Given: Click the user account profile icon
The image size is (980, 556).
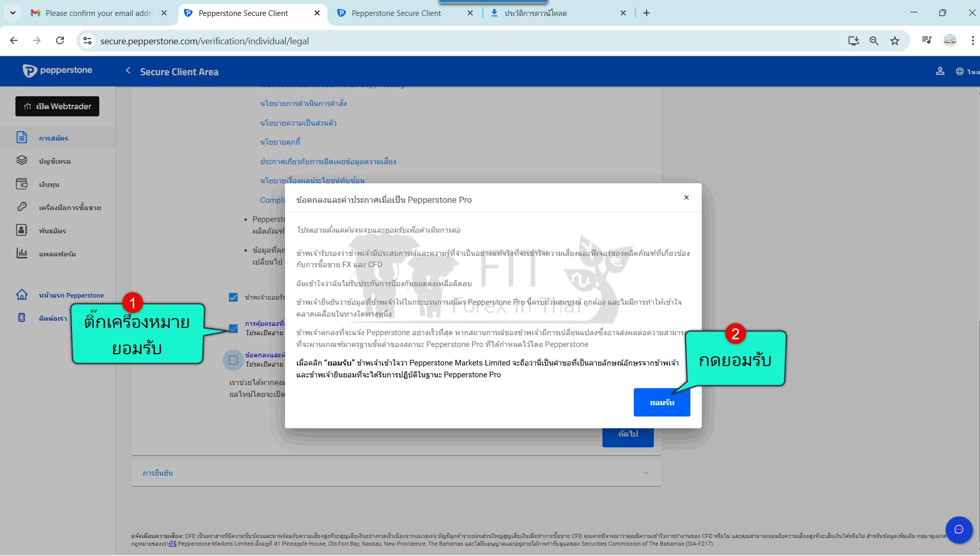Looking at the screenshot, I should pos(940,72).
